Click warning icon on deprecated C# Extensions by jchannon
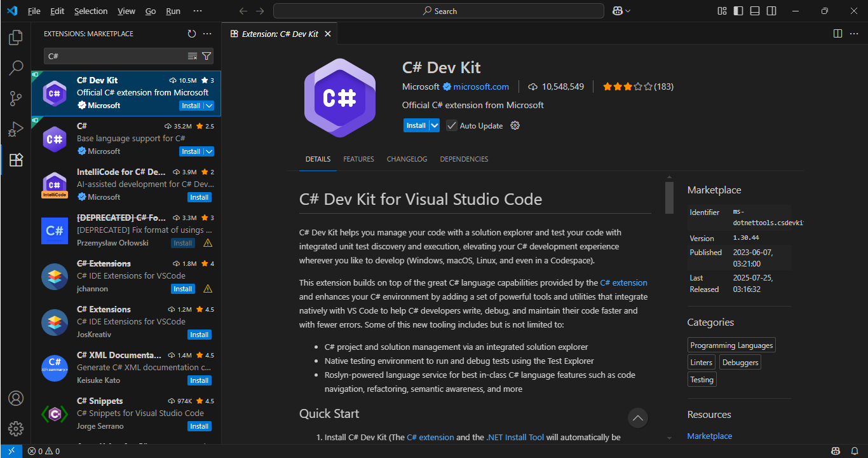 point(208,289)
